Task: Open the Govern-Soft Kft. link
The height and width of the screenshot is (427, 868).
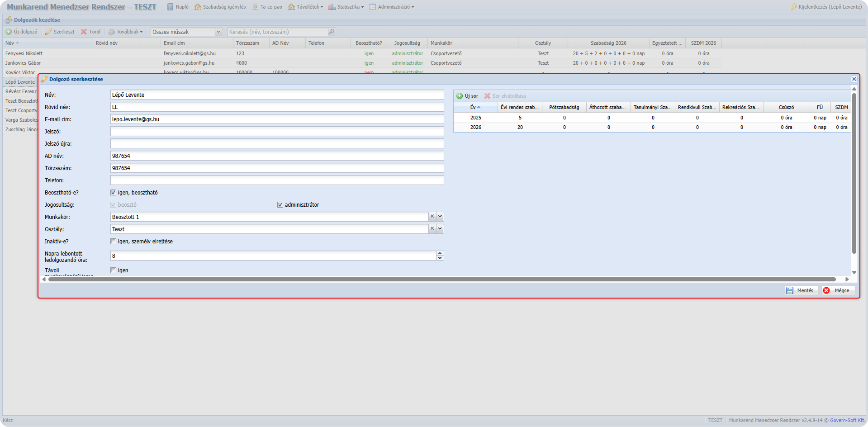Action: pos(847,420)
